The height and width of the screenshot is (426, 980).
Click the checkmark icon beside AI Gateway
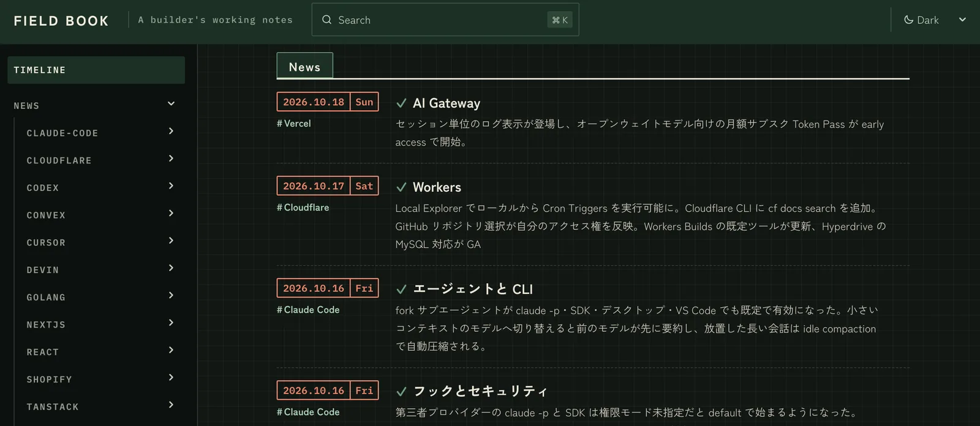point(402,103)
